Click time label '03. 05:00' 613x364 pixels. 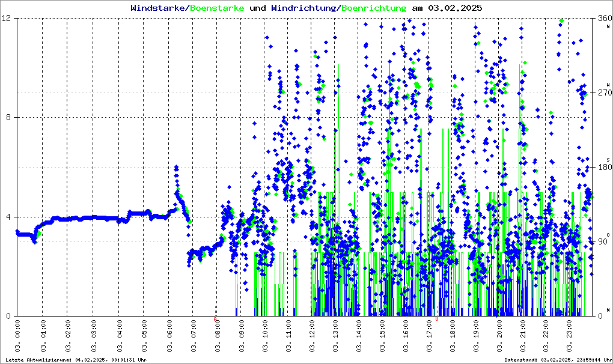coord(144,336)
